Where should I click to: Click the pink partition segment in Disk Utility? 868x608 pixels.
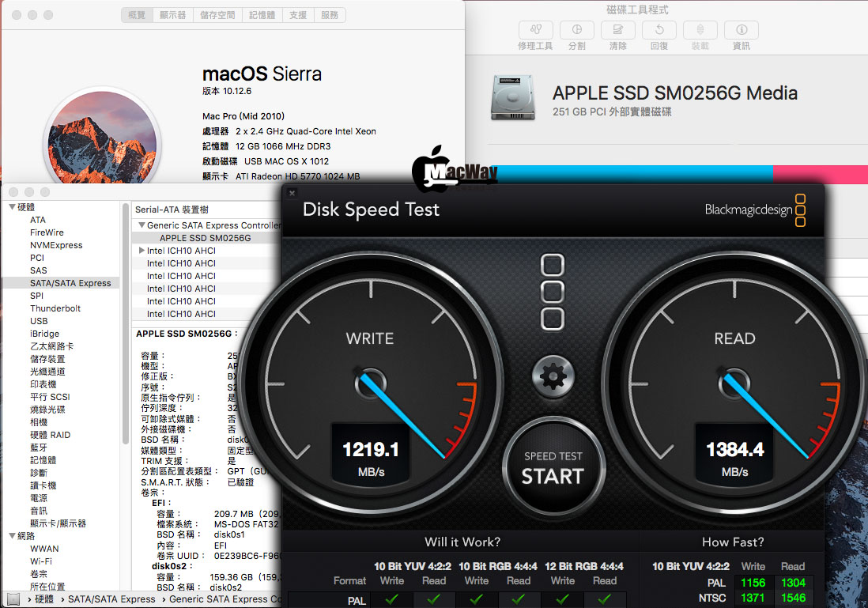[821, 174]
